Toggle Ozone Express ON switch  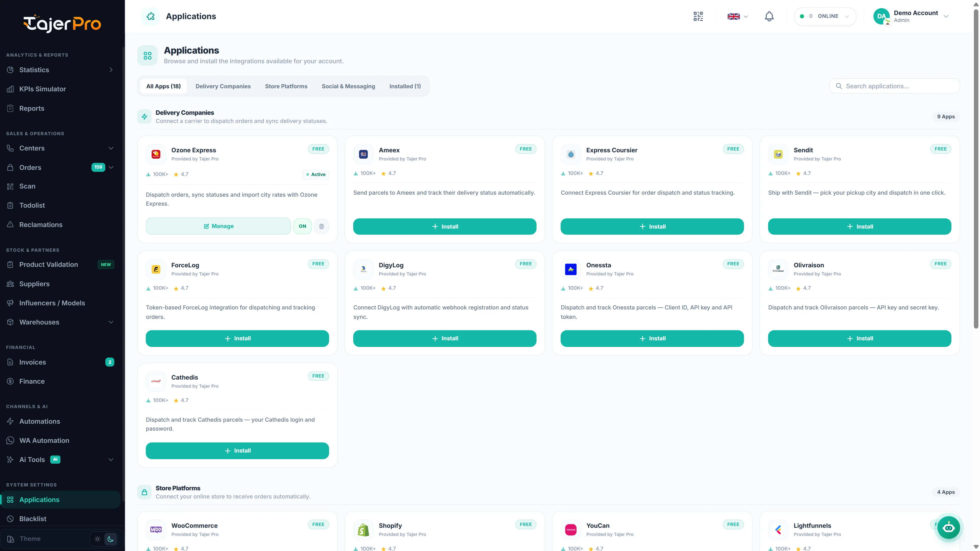(302, 226)
